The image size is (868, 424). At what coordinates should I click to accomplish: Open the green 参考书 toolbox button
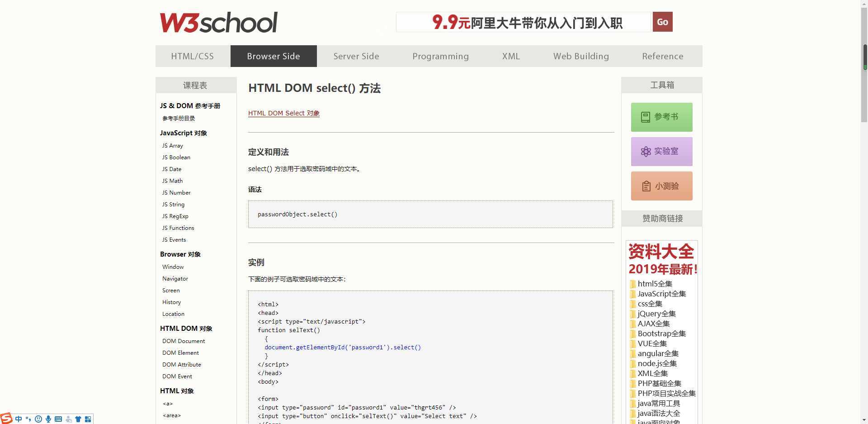coord(662,117)
